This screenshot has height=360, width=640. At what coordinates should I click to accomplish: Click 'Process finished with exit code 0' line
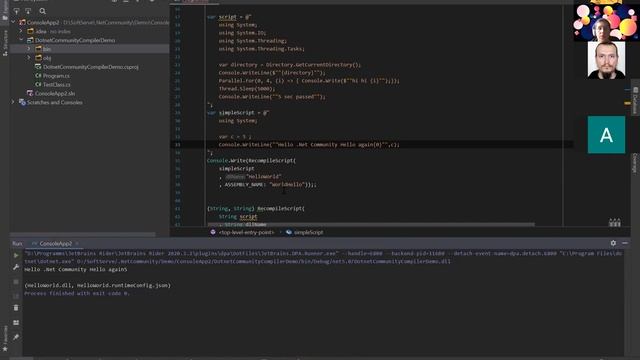click(77, 293)
